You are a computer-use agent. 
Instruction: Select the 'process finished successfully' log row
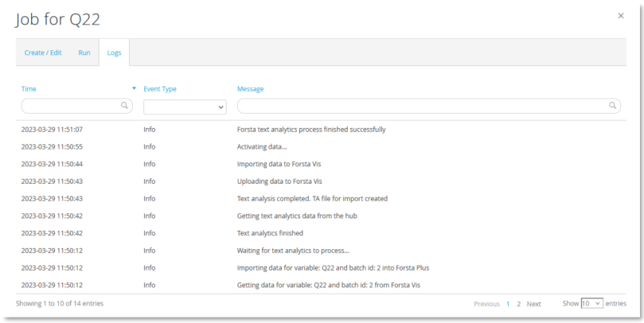311,129
